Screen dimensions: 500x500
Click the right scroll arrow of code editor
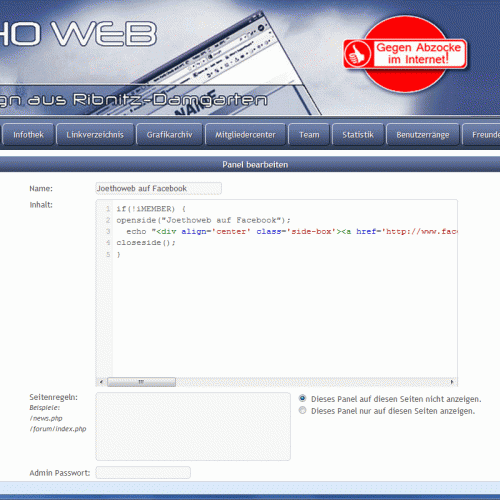[x=452, y=382]
